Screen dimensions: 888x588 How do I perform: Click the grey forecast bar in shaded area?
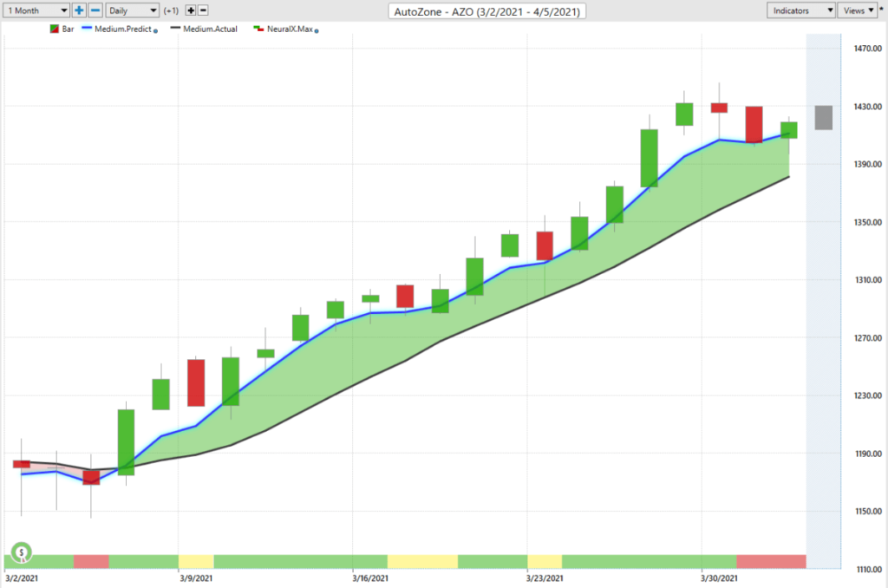point(824,118)
